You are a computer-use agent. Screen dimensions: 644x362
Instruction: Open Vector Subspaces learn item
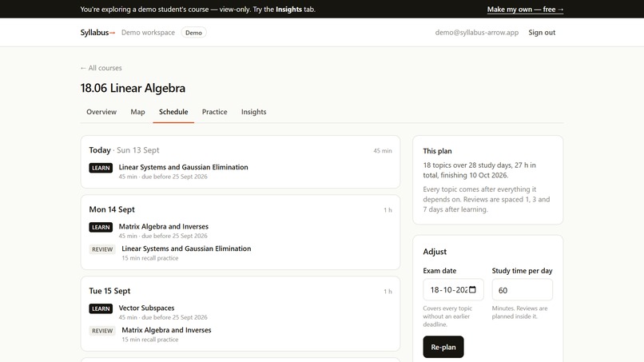click(x=146, y=308)
